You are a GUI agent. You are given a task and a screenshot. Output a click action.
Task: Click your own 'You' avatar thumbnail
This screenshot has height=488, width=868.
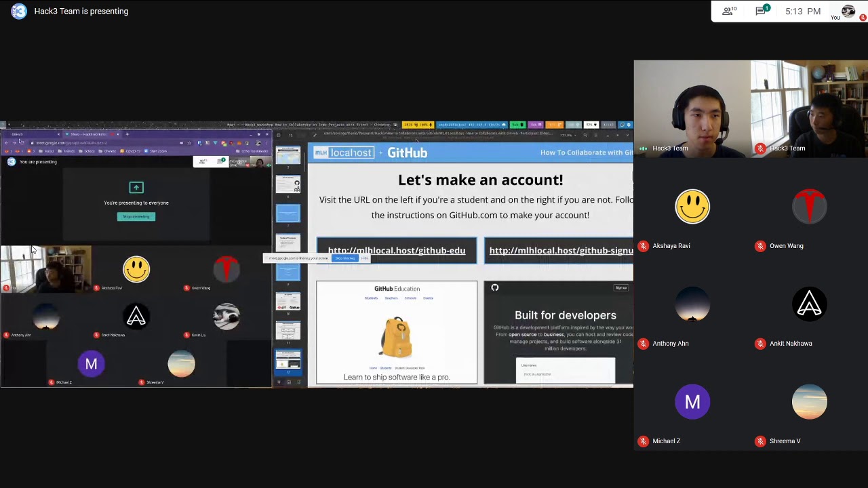tap(848, 11)
